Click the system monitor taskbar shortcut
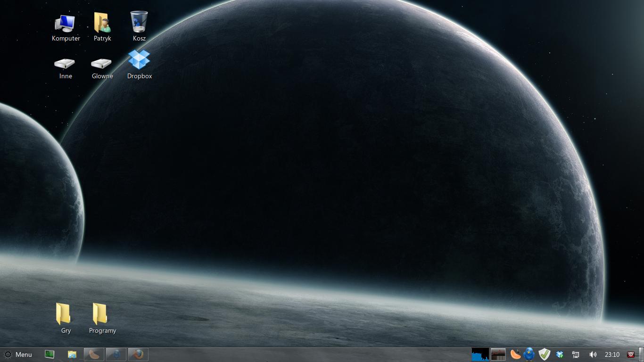The width and height of the screenshot is (644, 362). point(50,354)
